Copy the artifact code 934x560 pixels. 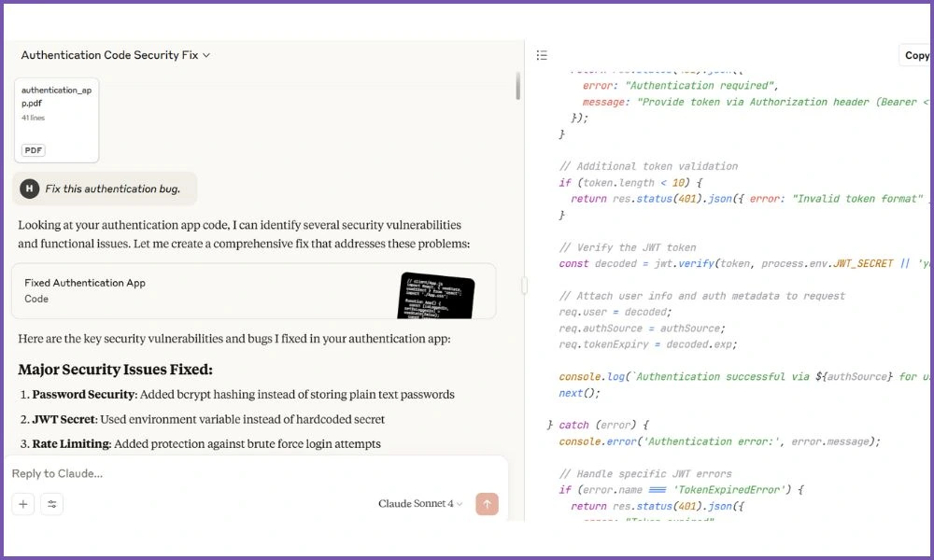coord(916,55)
